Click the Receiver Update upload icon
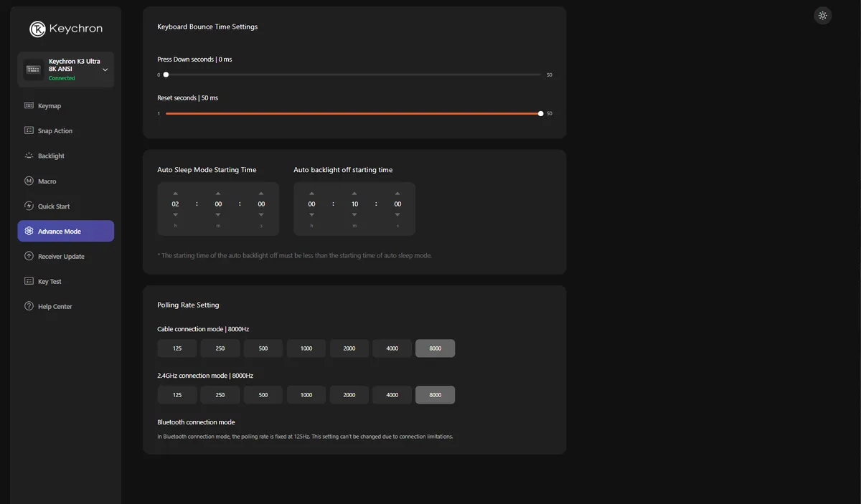Viewport: 861px width, 504px height. pyautogui.click(x=29, y=256)
